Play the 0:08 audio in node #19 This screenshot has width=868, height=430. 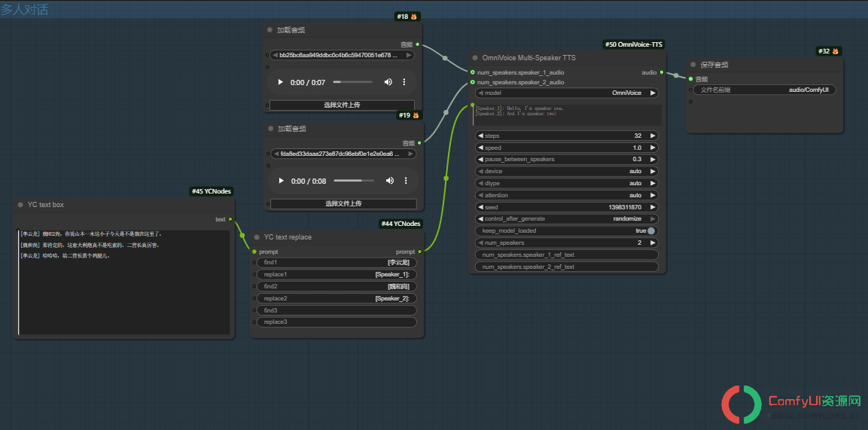click(x=282, y=181)
